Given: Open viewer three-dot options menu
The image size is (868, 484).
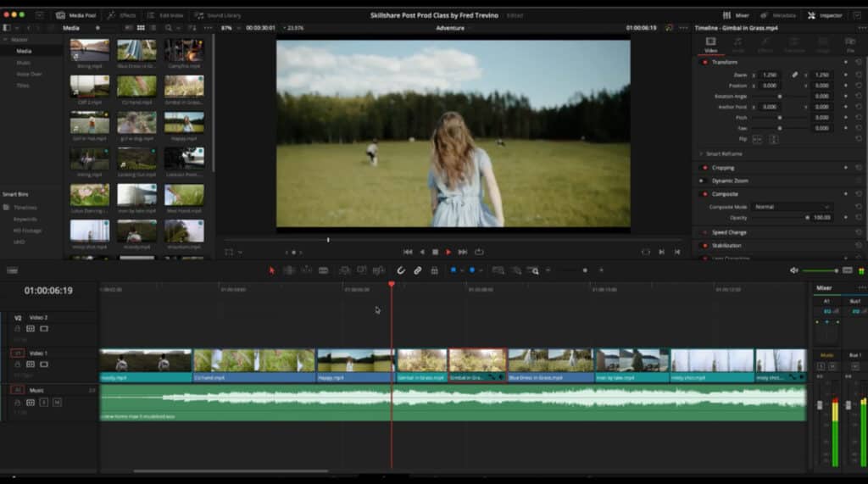Looking at the screenshot, I should 684,28.
